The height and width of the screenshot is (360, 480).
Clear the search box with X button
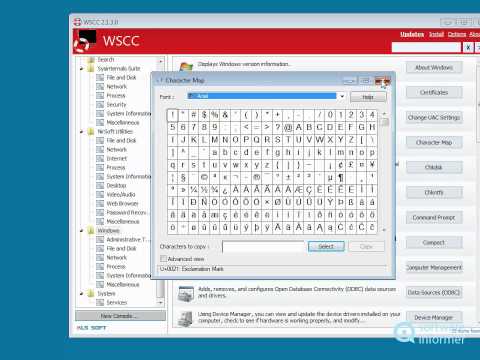pos(468,48)
